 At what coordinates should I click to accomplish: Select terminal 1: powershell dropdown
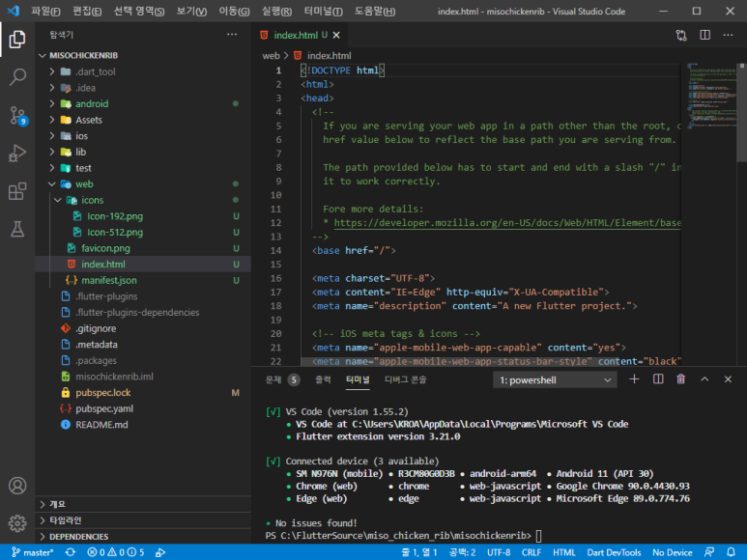tap(555, 380)
